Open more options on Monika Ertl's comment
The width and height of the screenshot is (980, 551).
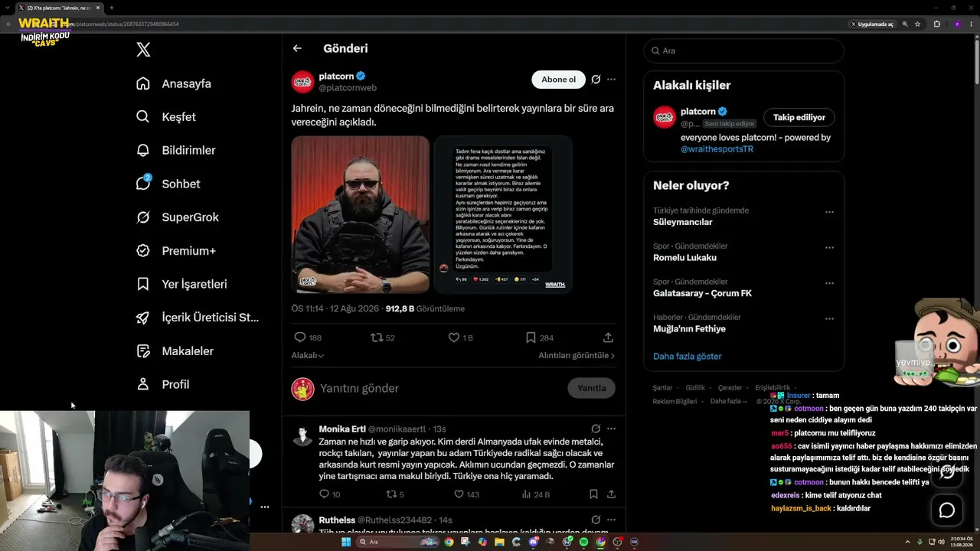(x=611, y=429)
